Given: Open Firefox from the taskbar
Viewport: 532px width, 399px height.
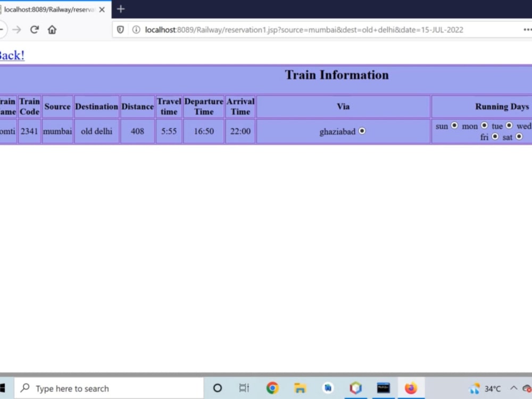Looking at the screenshot, I should [x=412, y=388].
